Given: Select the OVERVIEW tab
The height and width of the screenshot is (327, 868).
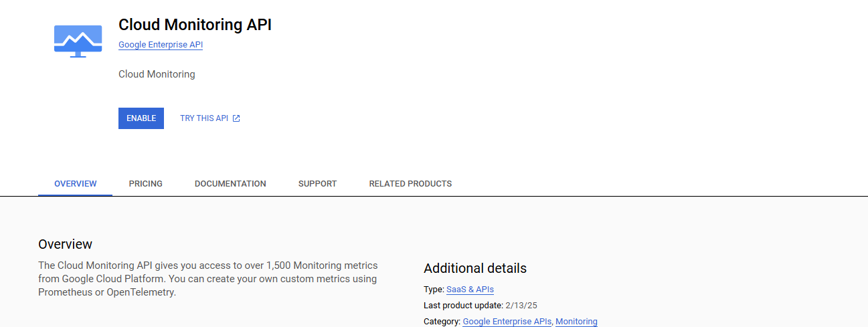Looking at the screenshot, I should [x=76, y=184].
